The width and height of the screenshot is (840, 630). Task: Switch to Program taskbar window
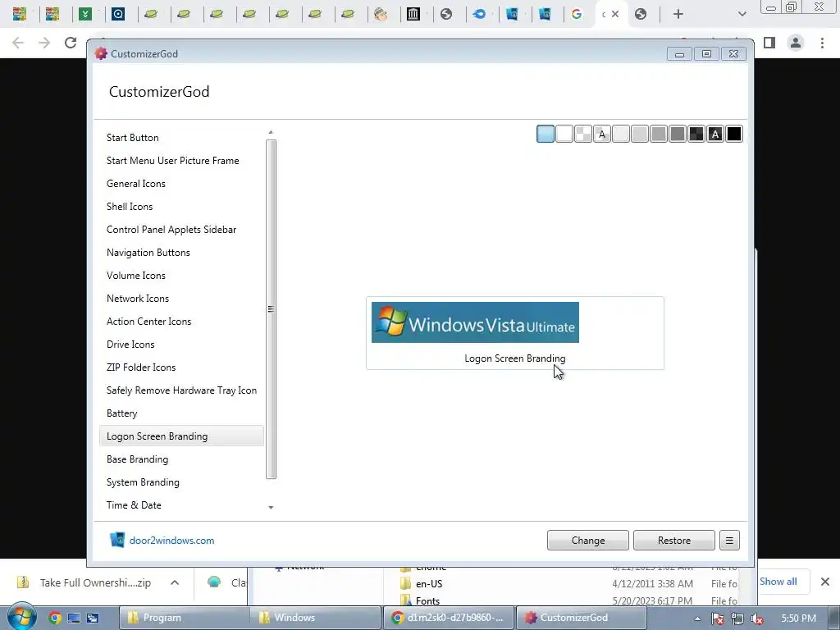[183, 618]
